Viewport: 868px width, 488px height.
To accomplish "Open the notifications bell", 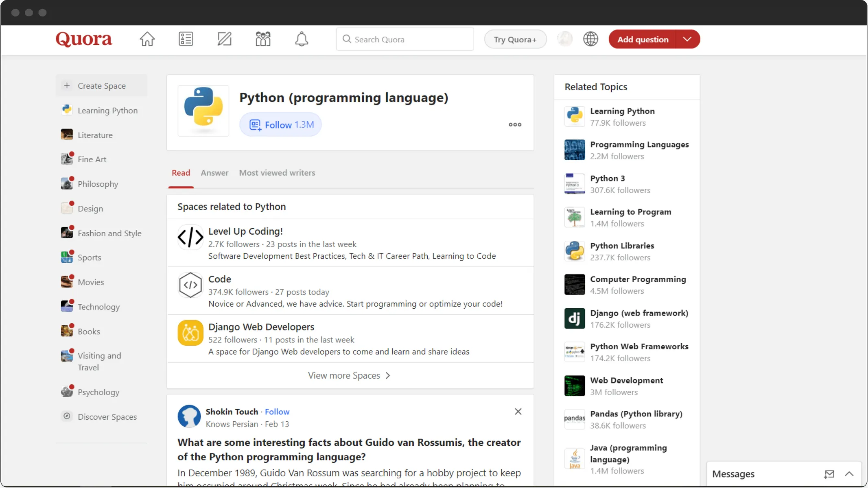I will pyautogui.click(x=301, y=39).
